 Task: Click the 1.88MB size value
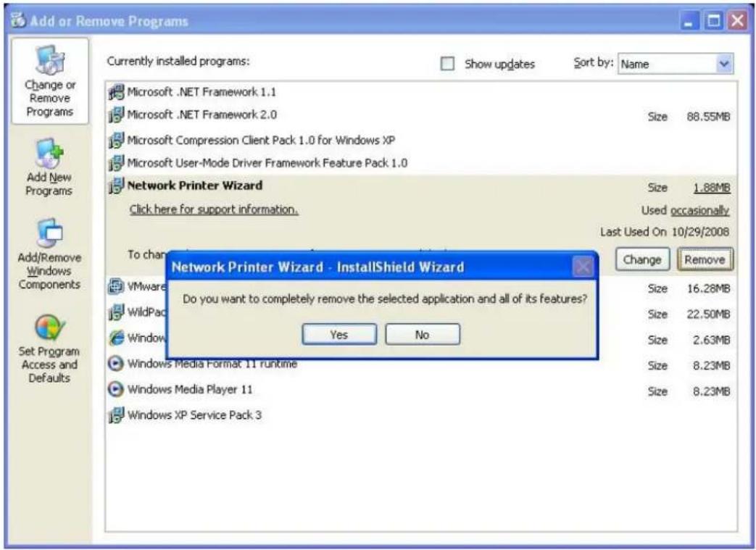point(712,188)
